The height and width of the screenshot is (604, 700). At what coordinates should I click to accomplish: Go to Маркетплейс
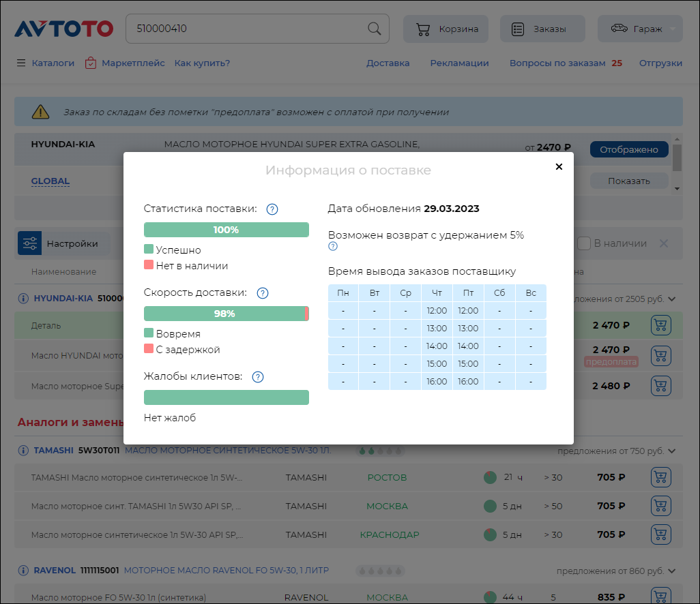(x=133, y=63)
